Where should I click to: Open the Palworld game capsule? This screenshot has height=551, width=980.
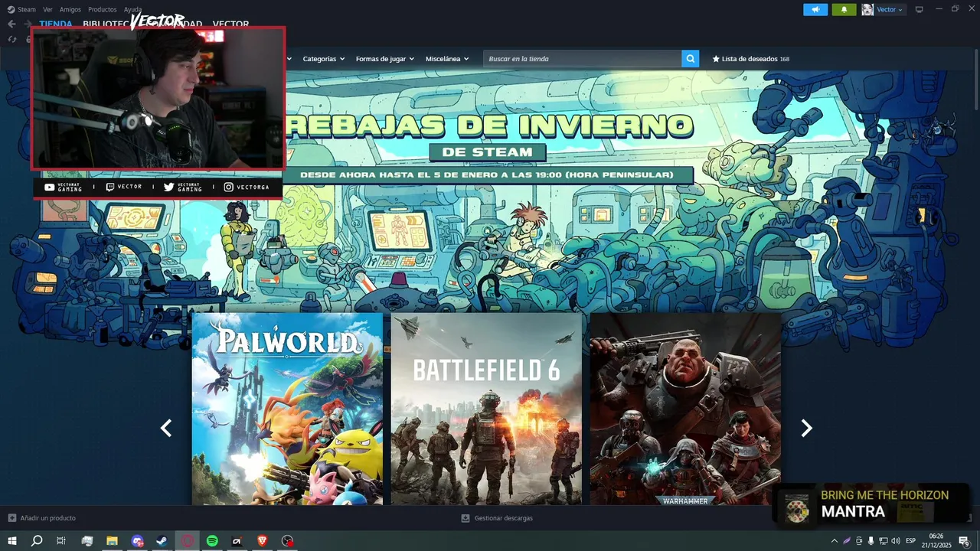pyautogui.click(x=287, y=409)
